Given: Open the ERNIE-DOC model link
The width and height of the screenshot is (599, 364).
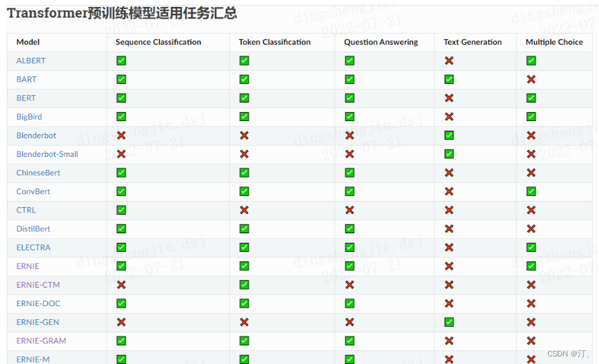Looking at the screenshot, I should [x=38, y=303].
